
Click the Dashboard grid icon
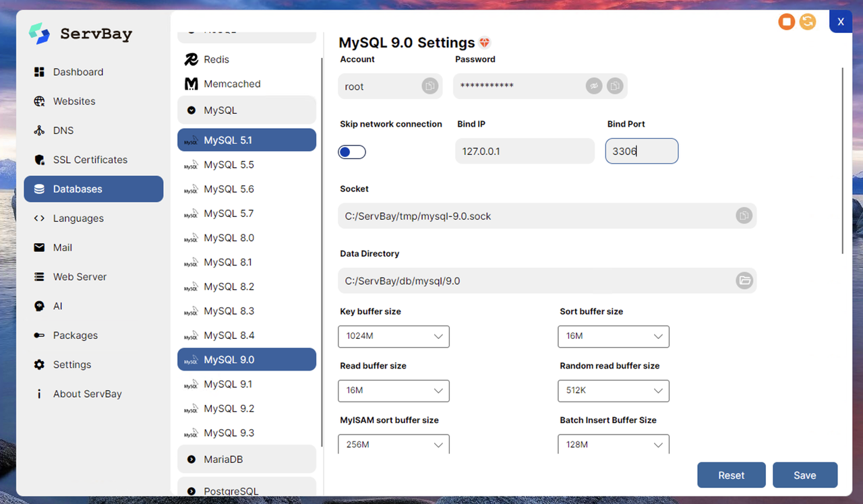pos(39,72)
